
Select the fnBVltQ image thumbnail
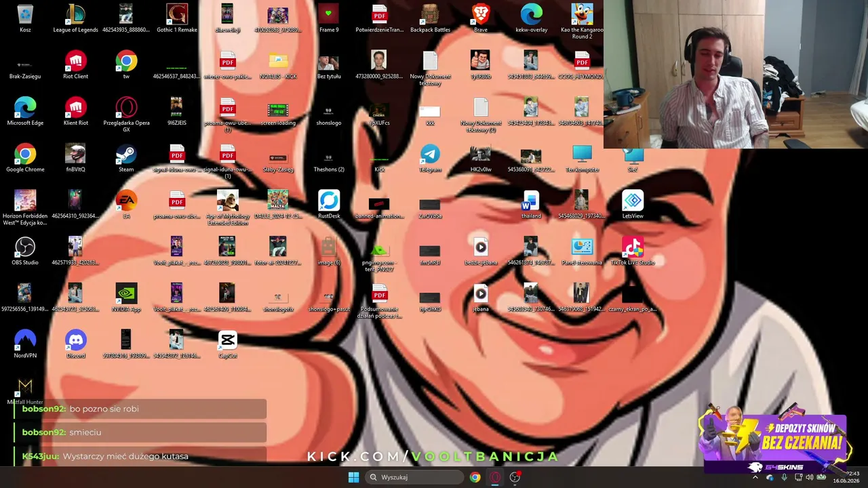[x=75, y=159]
